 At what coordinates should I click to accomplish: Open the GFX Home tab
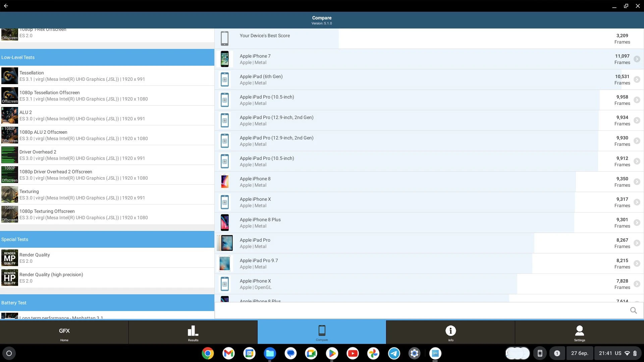click(x=64, y=332)
